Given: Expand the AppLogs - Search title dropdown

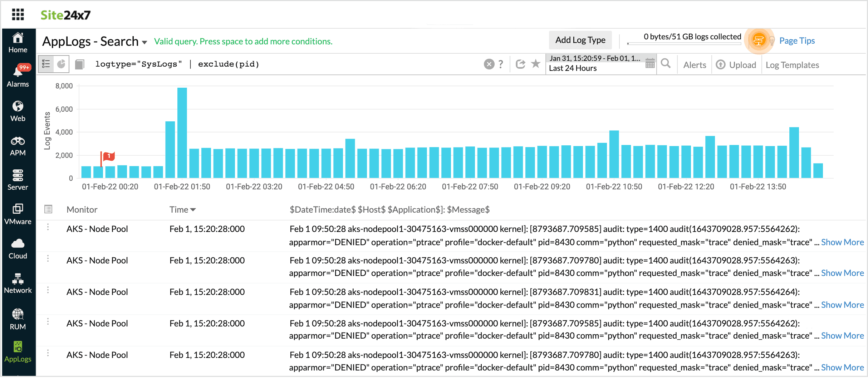Looking at the screenshot, I should click(144, 42).
